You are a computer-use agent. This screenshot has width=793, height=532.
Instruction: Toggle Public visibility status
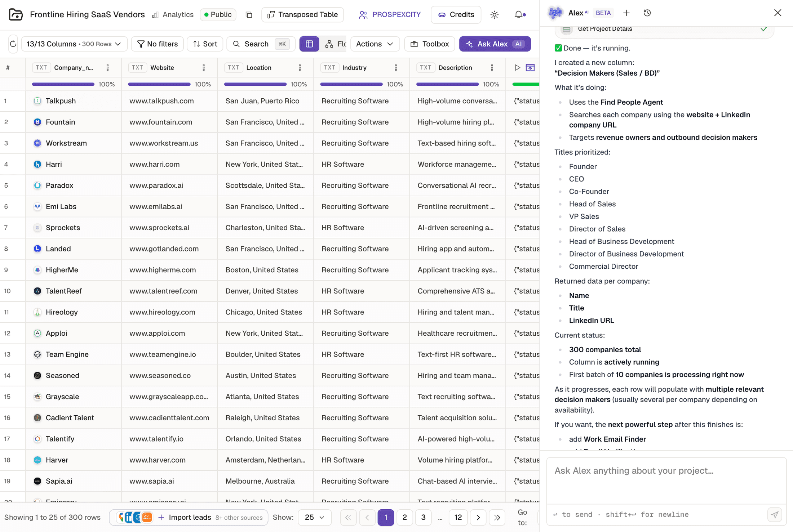218,15
